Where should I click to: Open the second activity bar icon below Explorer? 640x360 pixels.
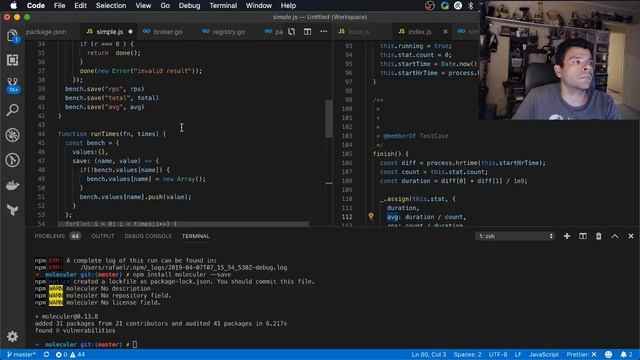coord(13,60)
